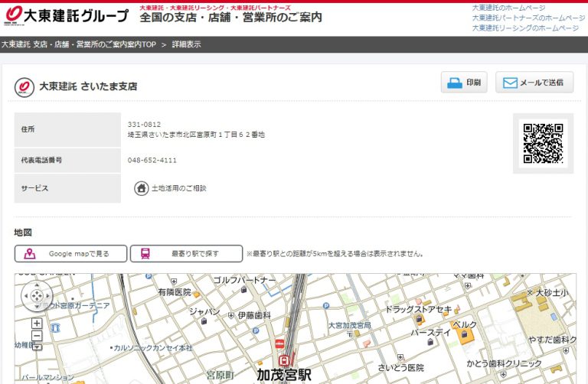Click 加茂宮駅 station marker on map
Screen dimensions: 588x384
tap(284, 360)
